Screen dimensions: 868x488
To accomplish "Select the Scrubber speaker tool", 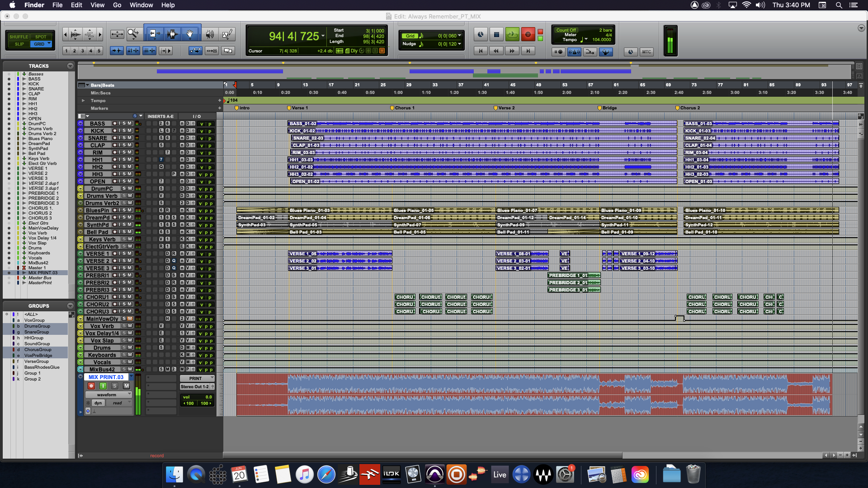I will click(x=210, y=34).
